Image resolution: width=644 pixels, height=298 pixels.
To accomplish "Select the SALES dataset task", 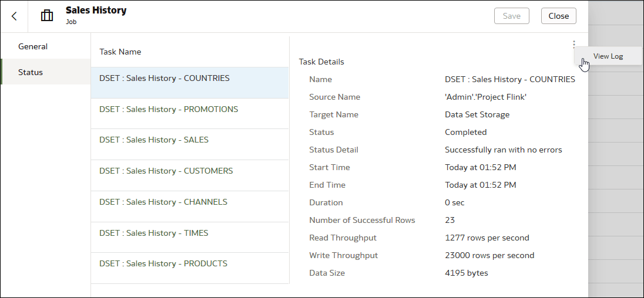I will click(x=154, y=140).
